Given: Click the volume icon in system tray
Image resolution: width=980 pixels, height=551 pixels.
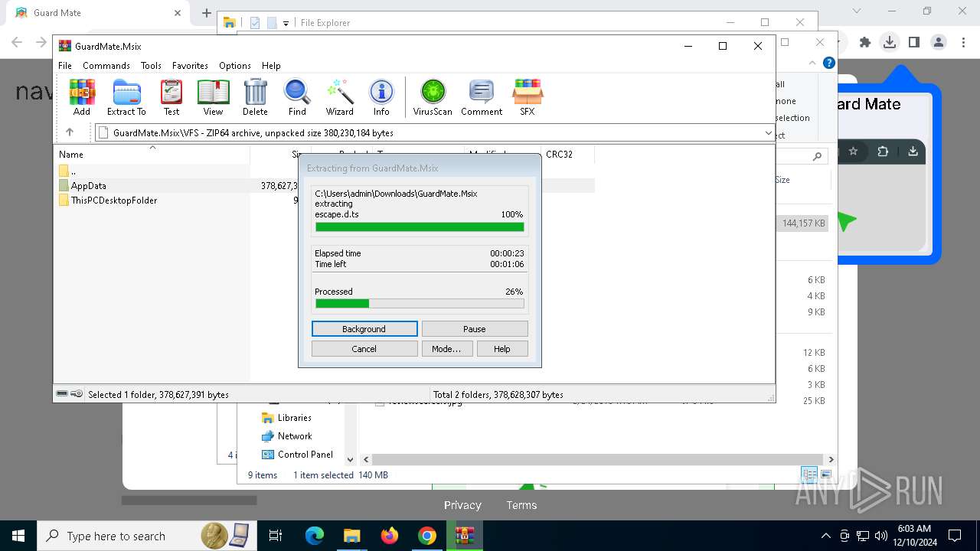Looking at the screenshot, I should pyautogui.click(x=881, y=536).
